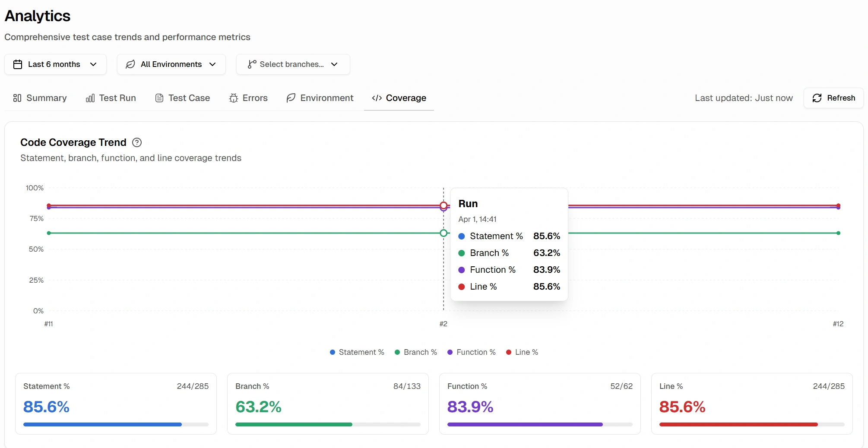Click the #12 x-axis label
The width and height of the screenshot is (868, 448).
(x=838, y=324)
